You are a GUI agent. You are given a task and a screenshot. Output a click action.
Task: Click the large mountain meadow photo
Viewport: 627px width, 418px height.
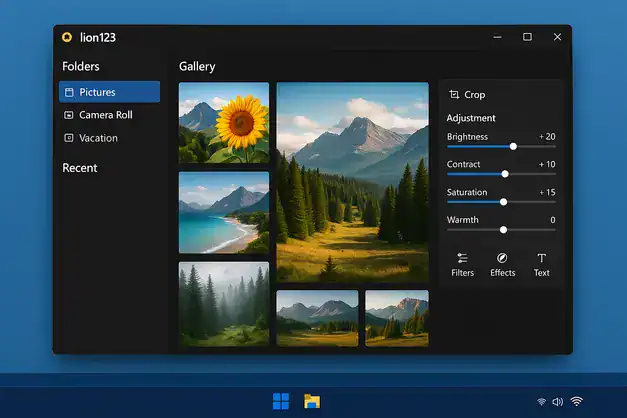[x=352, y=182]
